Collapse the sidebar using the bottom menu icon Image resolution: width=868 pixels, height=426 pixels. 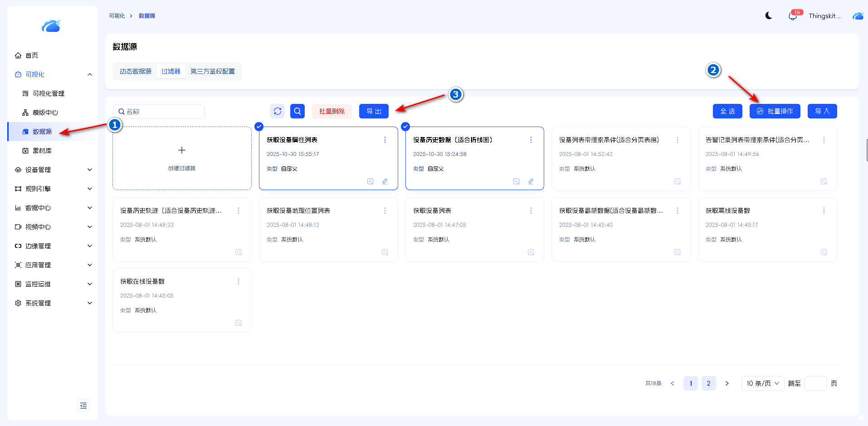tap(83, 406)
